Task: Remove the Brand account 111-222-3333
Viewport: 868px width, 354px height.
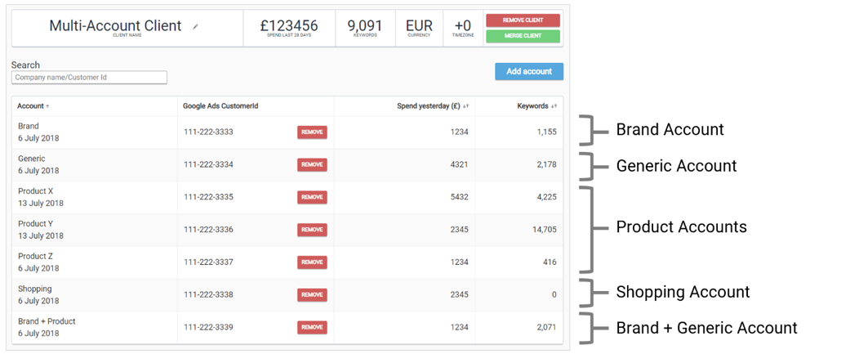Action: click(x=312, y=132)
